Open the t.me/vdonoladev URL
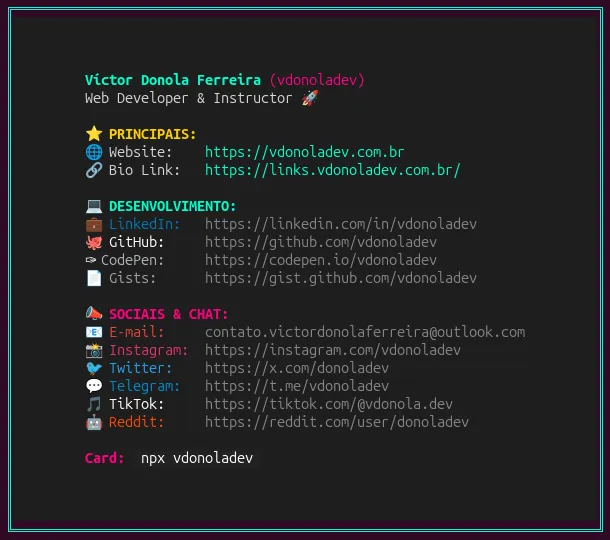Viewport: 610px width, 540px height. tap(297, 386)
